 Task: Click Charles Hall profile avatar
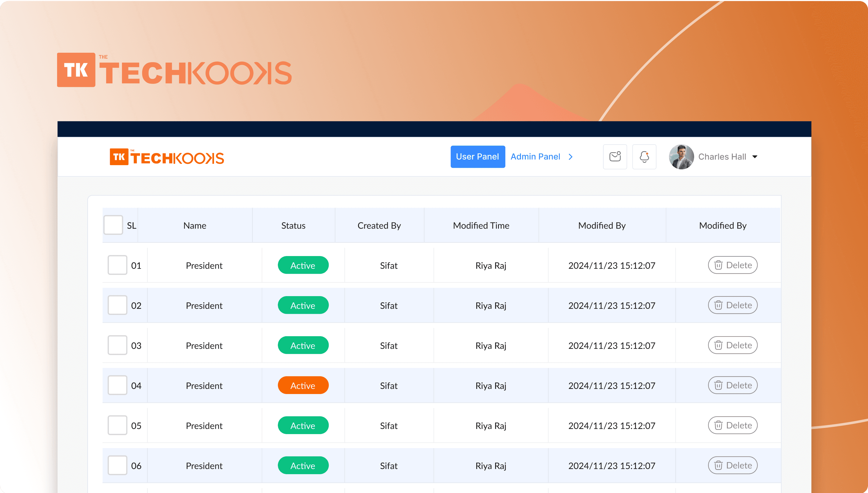(x=681, y=157)
